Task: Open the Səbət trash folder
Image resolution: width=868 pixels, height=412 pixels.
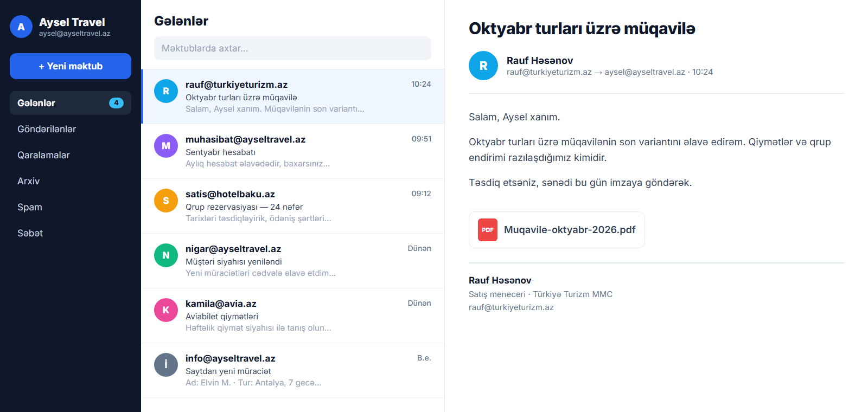Action: 71,233
